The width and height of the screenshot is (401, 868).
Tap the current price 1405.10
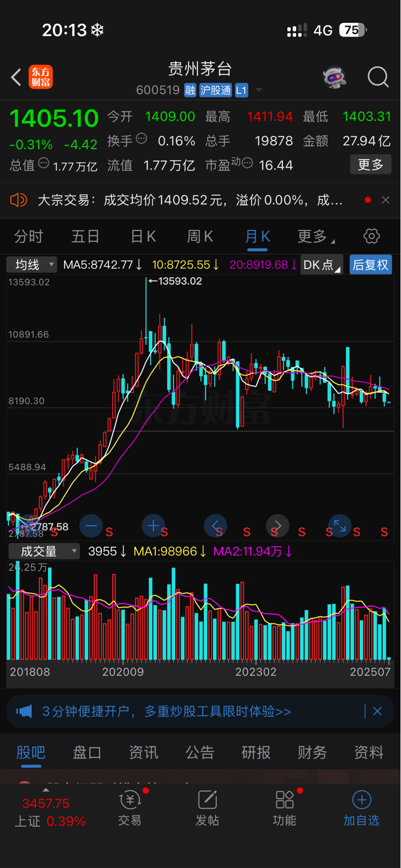point(54,118)
